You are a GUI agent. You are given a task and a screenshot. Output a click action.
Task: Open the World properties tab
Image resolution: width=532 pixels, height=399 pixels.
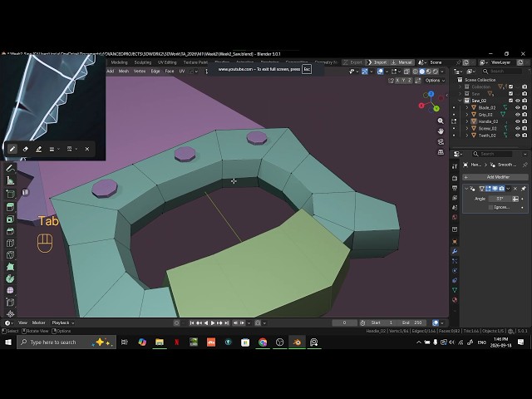tap(455, 217)
